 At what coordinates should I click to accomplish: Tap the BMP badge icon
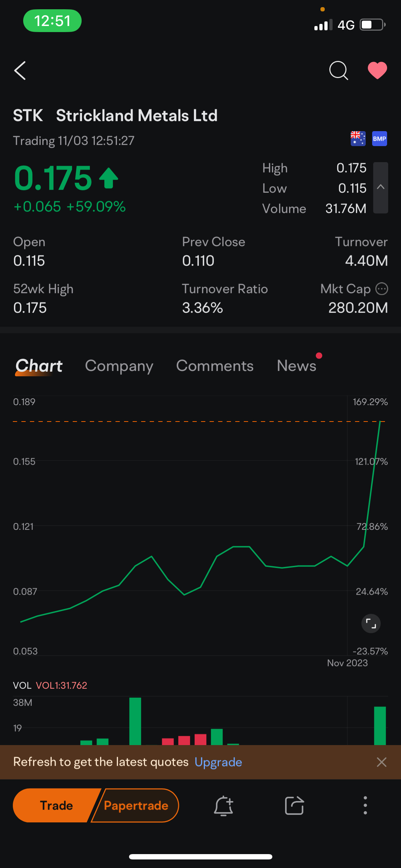(379, 139)
